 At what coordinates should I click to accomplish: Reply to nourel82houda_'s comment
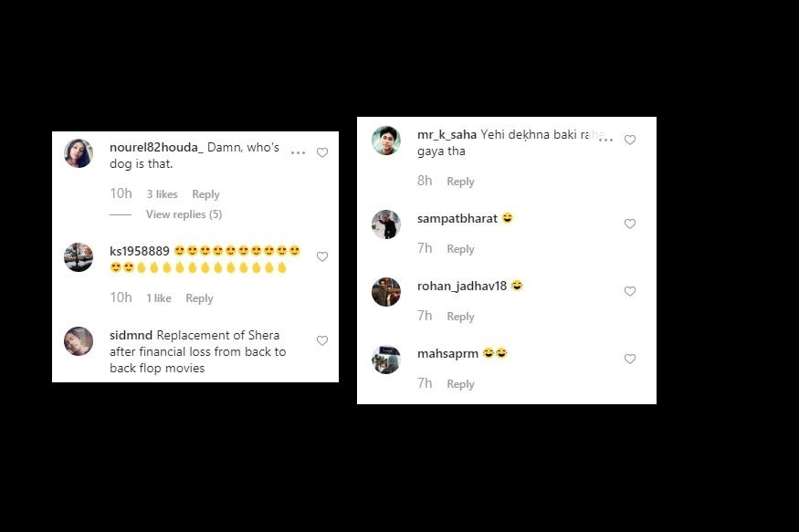205,194
